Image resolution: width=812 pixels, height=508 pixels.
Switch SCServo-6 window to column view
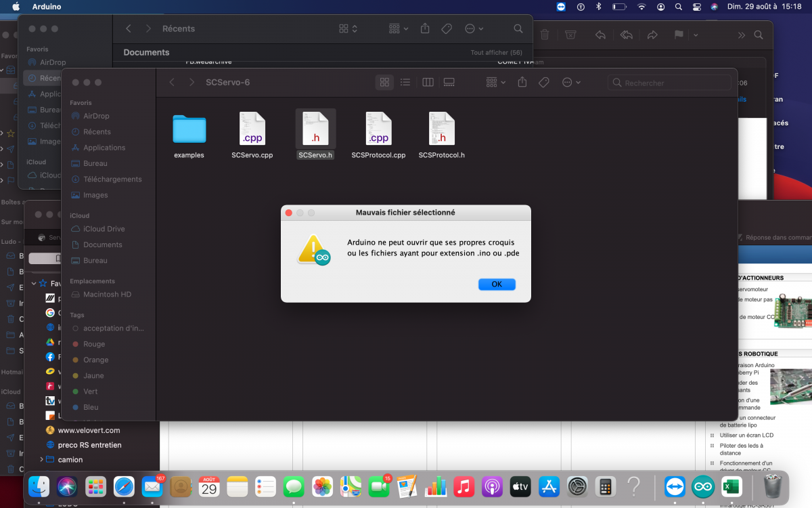point(428,83)
